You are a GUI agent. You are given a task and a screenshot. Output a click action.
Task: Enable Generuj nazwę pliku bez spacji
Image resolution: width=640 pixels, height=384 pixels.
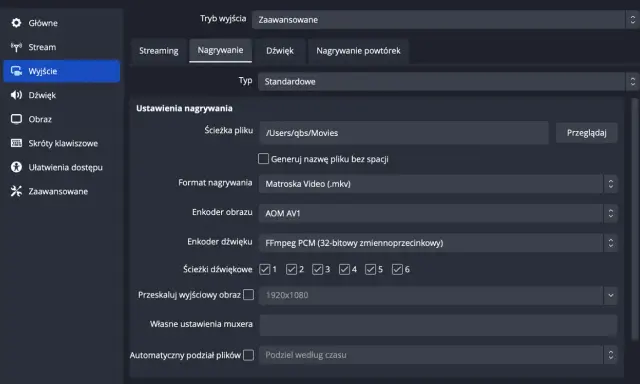coord(263,159)
